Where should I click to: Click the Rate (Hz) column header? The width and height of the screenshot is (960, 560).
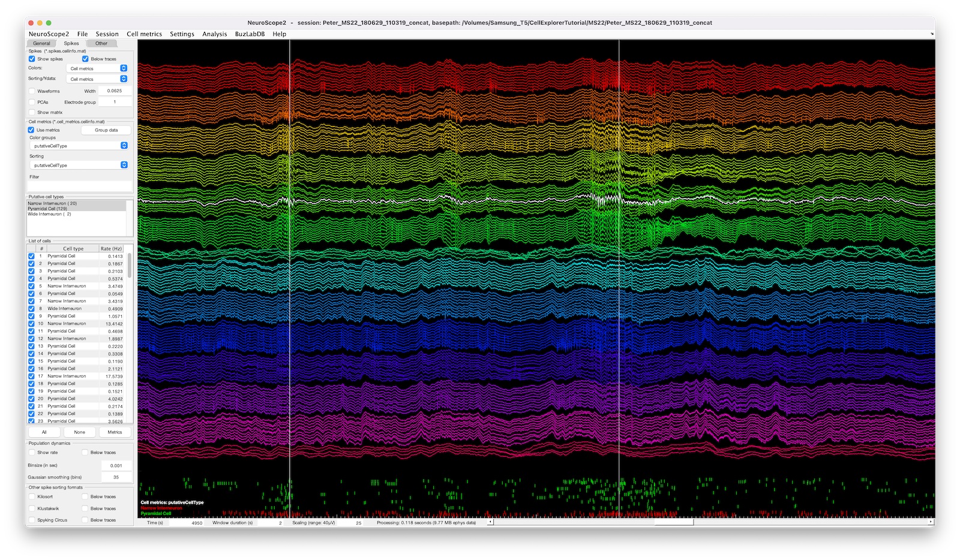click(112, 248)
